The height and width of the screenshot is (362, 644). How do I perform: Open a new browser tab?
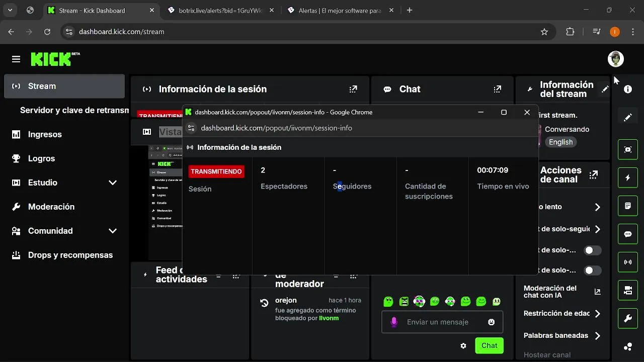click(x=410, y=10)
